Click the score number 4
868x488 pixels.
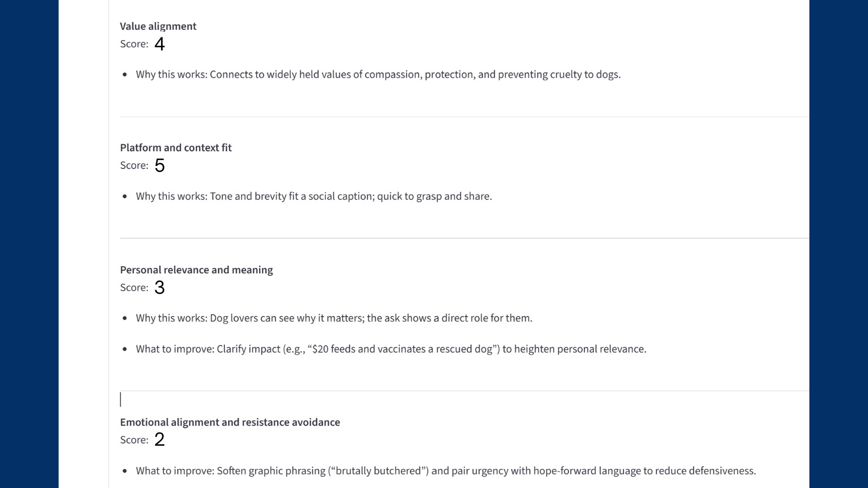(159, 44)
